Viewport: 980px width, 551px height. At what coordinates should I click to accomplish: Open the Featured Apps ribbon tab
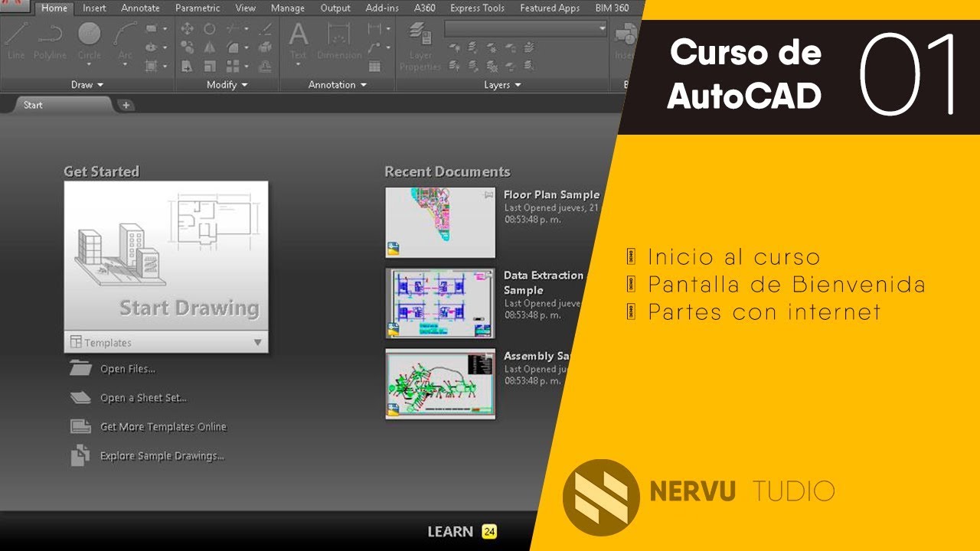point(550,8)
